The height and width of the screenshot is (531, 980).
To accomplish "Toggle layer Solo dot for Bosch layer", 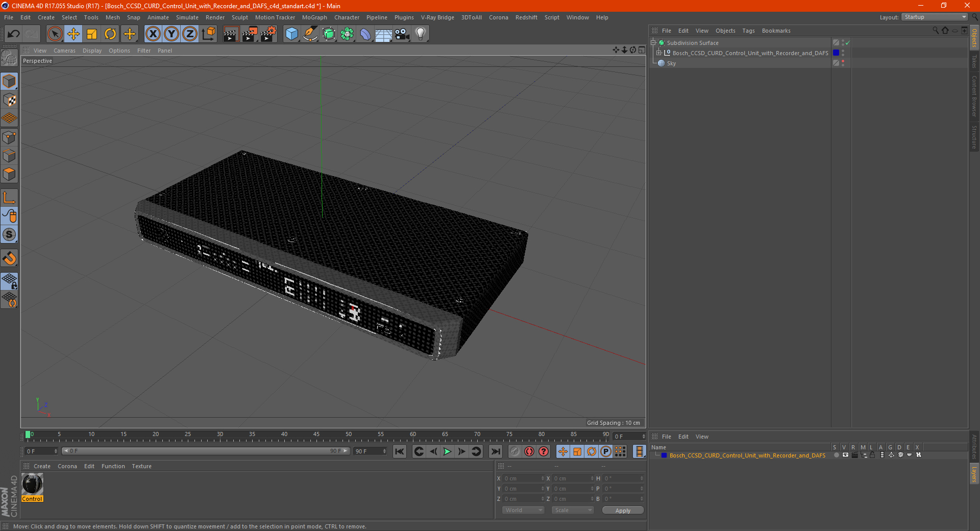I will [836, 455].
